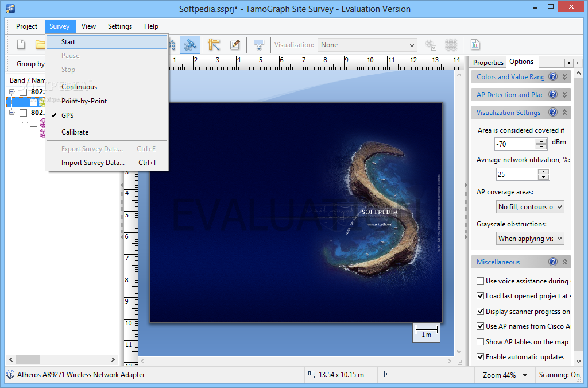Increase the dBm coverage threshold value
Image resolution: width=588 pixels, height=388 pixels.
pos(541,141)
